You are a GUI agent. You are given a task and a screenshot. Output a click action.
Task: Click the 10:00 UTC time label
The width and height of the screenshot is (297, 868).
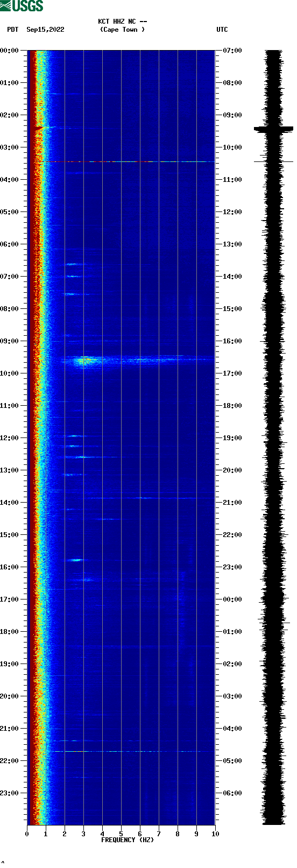[x=232, y=147]
